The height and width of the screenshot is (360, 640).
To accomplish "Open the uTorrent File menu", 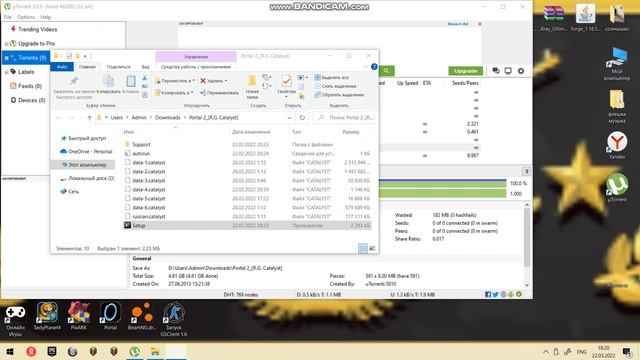I will pos(7,17).
